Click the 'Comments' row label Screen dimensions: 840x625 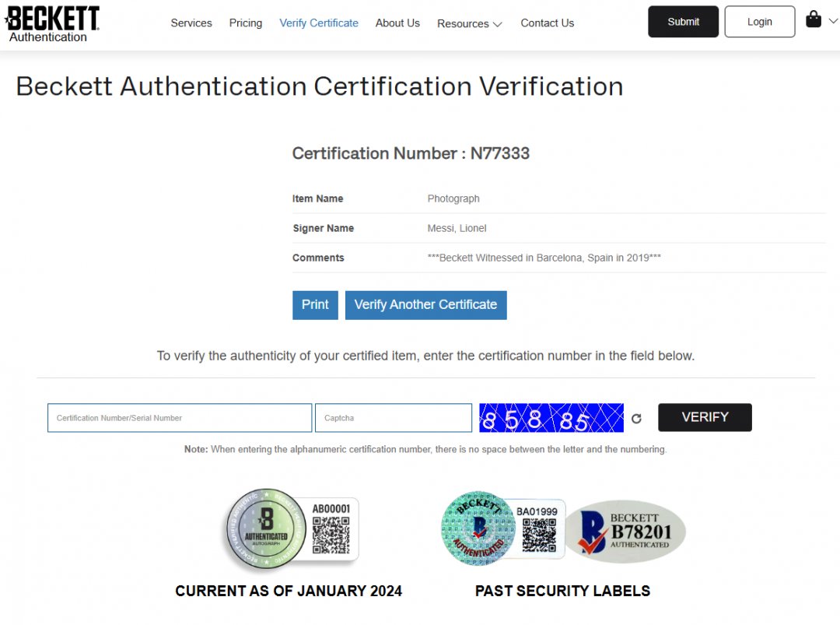pyautogui.click(x=318, y=258)
